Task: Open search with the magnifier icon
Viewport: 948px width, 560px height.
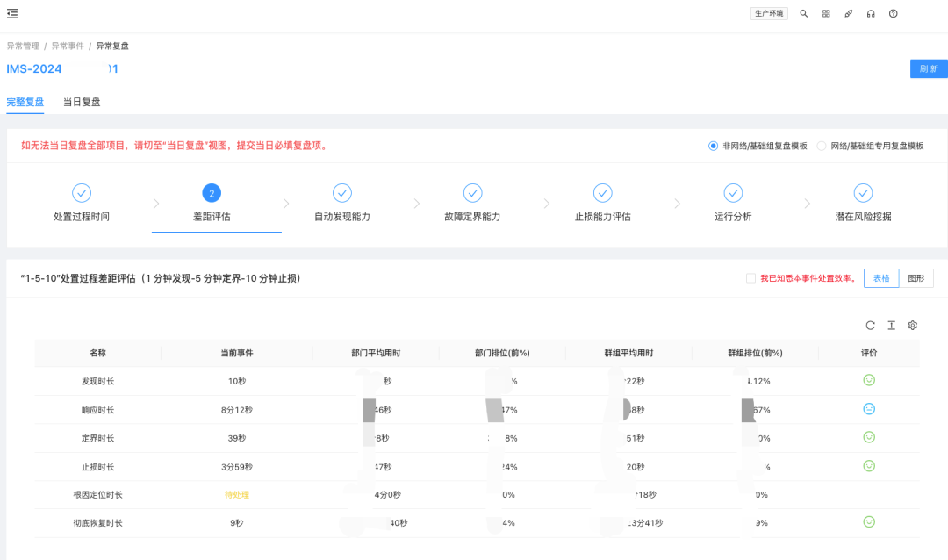Action: pos(803,13)
